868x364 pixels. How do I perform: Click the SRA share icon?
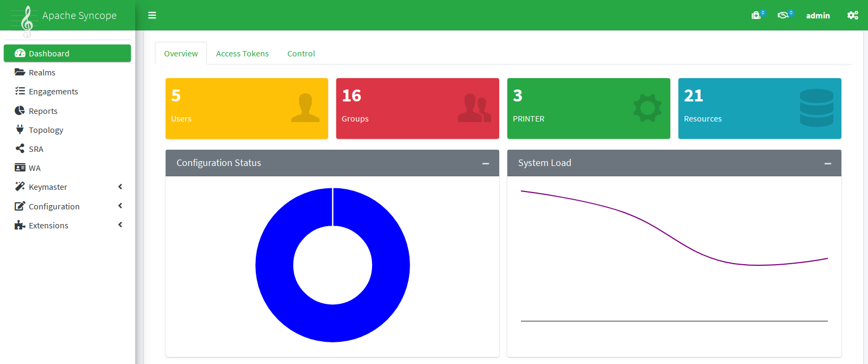pyautogui.click(x=20, y=149)
